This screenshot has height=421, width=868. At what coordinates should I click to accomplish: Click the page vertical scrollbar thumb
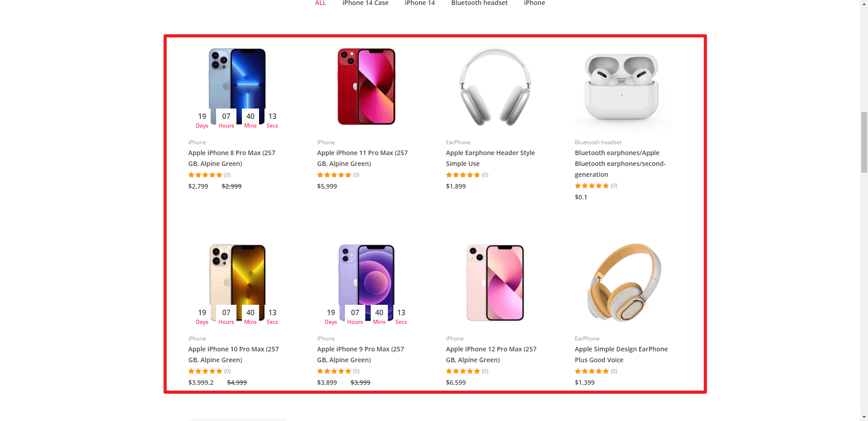click(864, 142)
